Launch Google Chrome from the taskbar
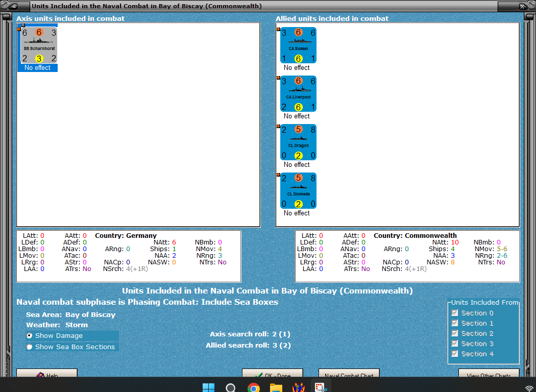 point(253,387)
